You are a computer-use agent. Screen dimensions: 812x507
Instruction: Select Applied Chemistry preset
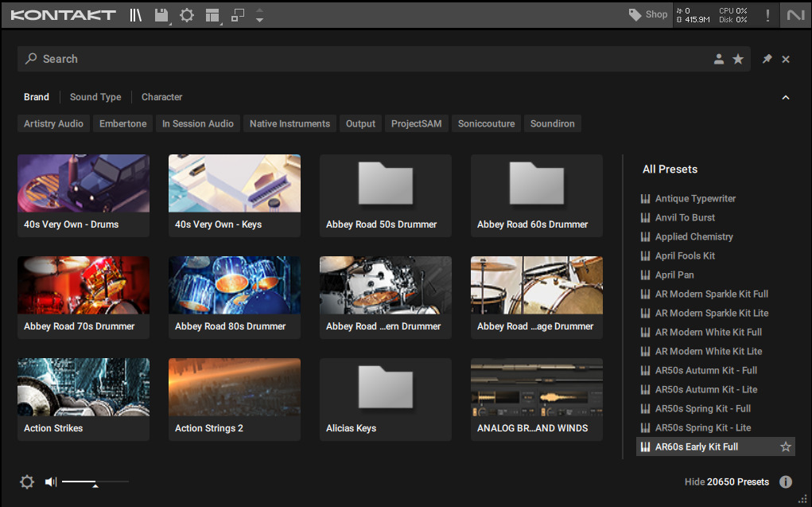pyautogui.click(x=716, y=237)
